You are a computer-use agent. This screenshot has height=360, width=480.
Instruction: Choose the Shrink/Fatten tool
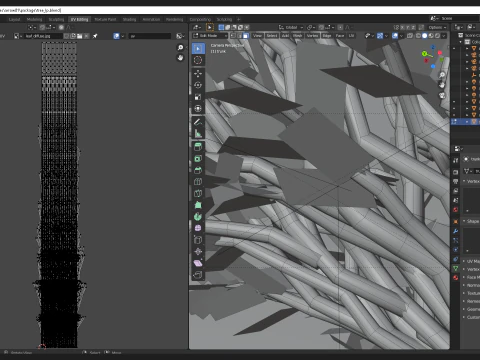click(x=198, y=252)
